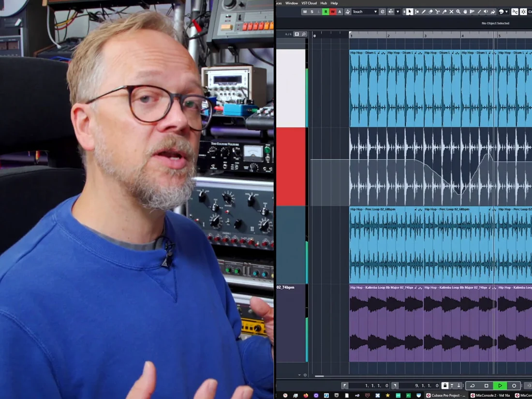
Task: Select the Zoom magnifier tool
Action: coord(458,12)
